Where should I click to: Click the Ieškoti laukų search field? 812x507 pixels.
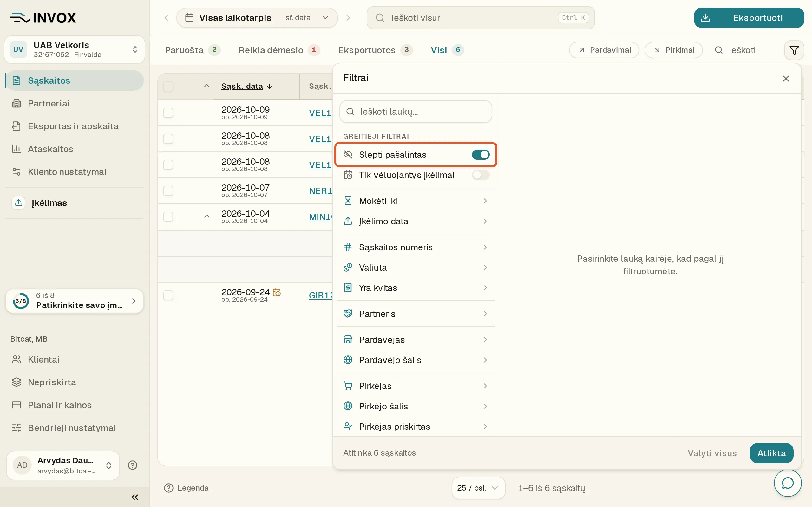coord(416,112)
